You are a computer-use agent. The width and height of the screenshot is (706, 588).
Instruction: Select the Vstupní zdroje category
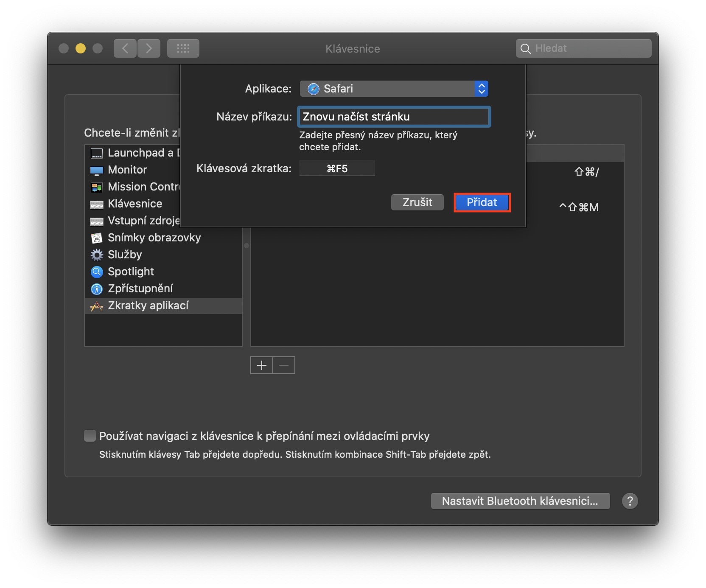pos(132,221)
